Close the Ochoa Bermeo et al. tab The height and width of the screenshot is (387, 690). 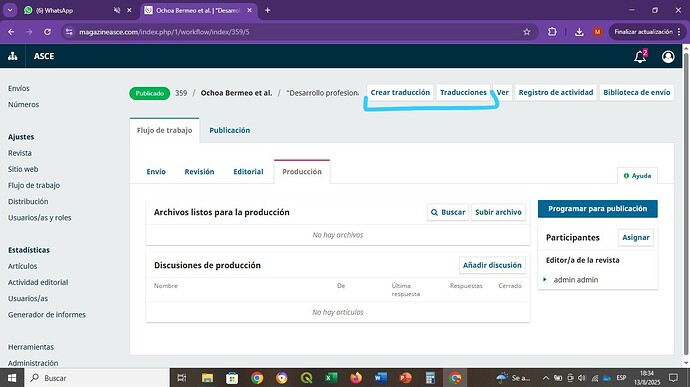click(250, 10)
